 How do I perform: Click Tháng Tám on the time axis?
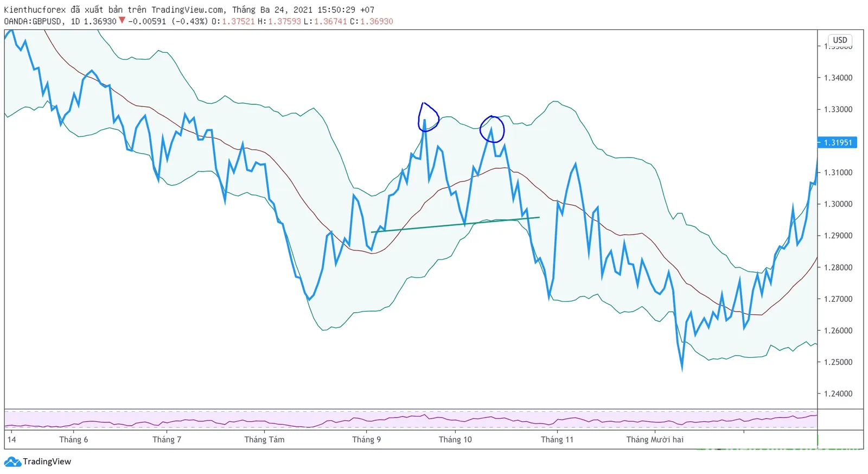tap(264, 440)
